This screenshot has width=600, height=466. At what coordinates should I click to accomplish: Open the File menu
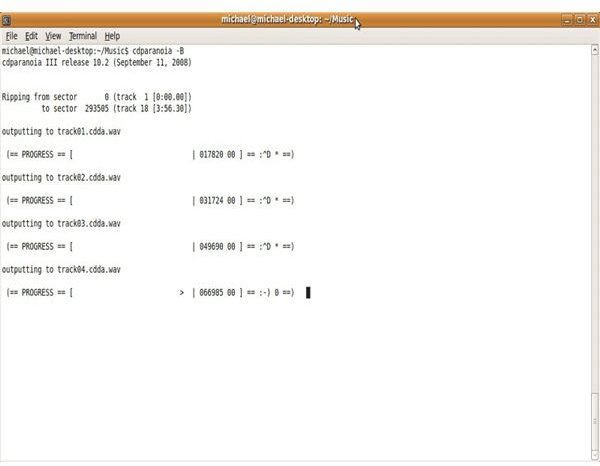pyautogui.click(x=11, y=36)
